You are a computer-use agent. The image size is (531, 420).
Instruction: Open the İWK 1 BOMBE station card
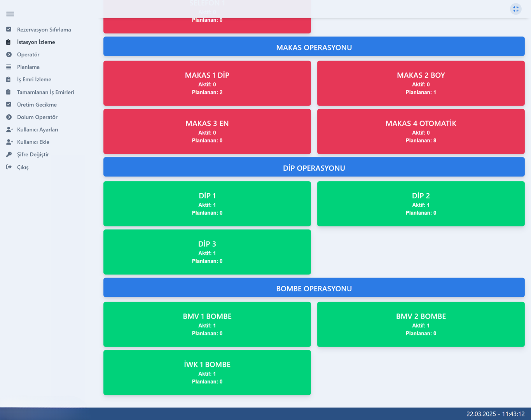click(207, 373)
